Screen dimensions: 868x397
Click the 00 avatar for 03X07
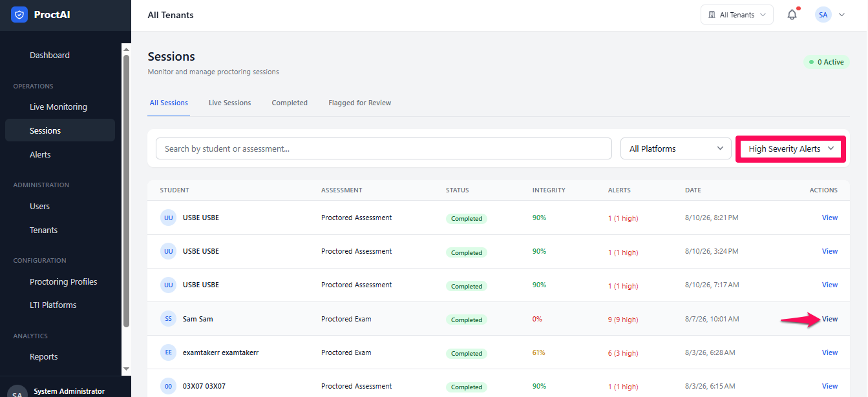click(x=169, y=386)
